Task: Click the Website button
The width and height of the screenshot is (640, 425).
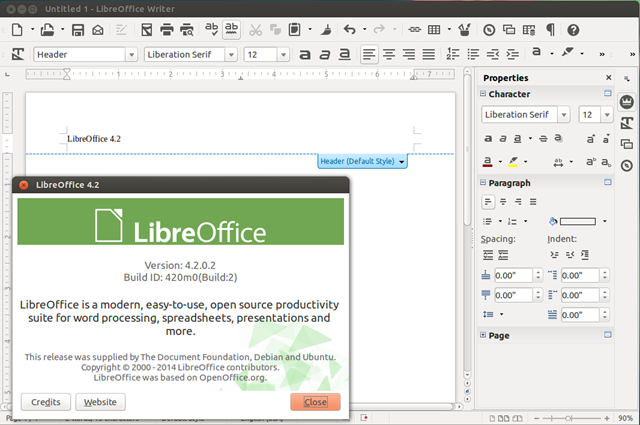Action: point(100,402)
